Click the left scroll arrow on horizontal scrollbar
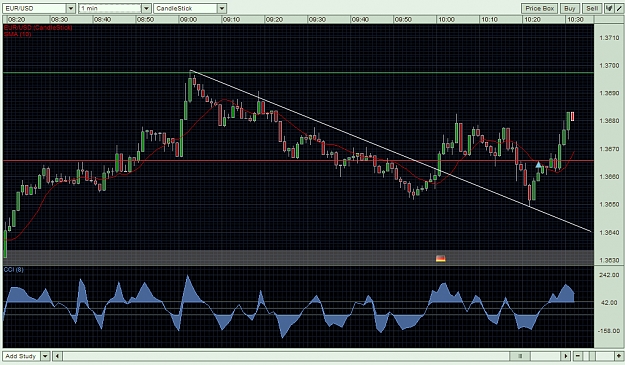The height and width of the screenshot is (365, 625). coord(57,356)
